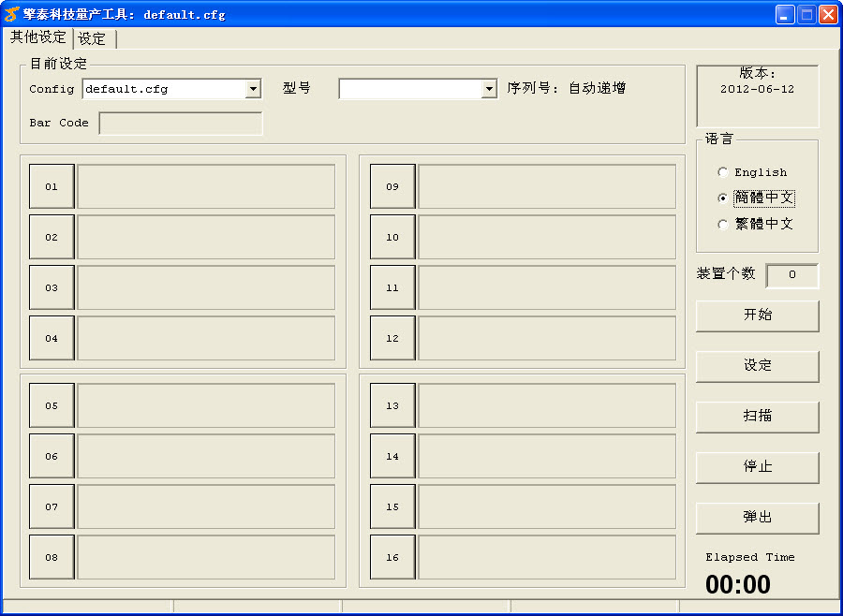
Task: Click the 弹出 eject button
Action: [x=757, y=518]
